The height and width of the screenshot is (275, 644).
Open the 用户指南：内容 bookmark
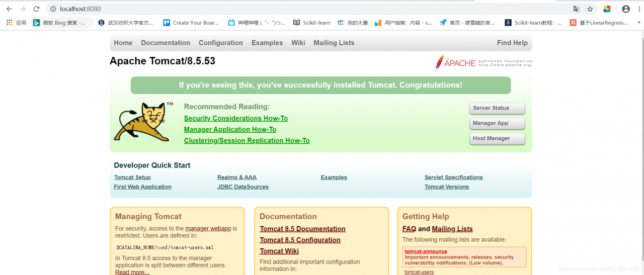pos(404,23)
